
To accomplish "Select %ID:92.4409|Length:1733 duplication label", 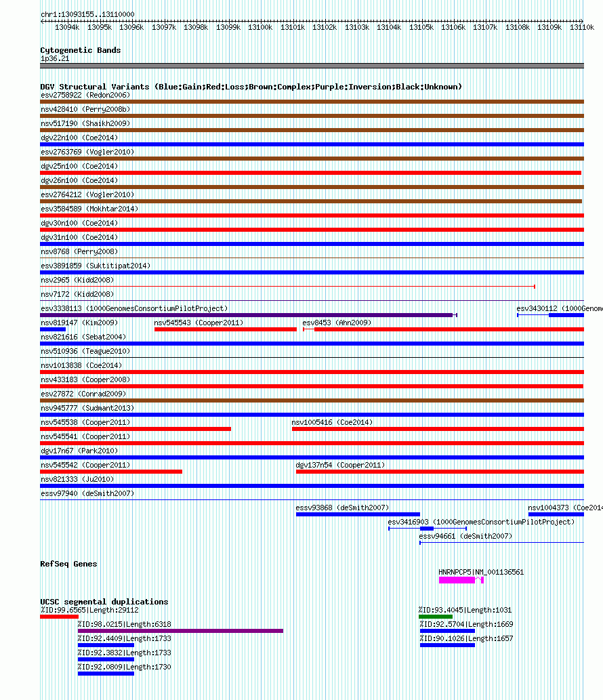I will coord(125,639).
